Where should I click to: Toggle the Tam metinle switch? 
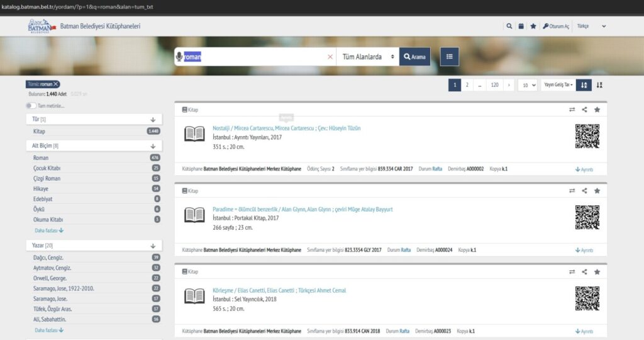coord(31,106)
